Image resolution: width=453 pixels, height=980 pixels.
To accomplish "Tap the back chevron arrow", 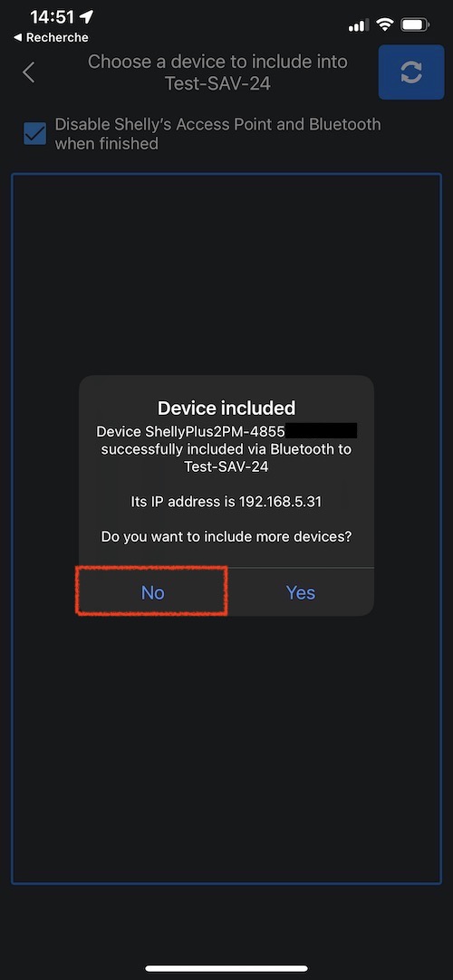I will pyautogui.click(x=29, y=72).
